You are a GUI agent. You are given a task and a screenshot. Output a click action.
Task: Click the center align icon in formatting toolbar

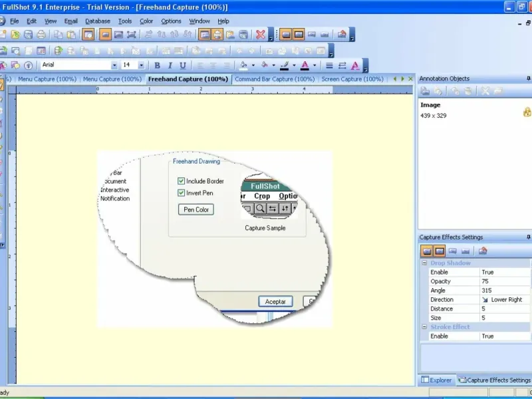click(x=213, y=65)
